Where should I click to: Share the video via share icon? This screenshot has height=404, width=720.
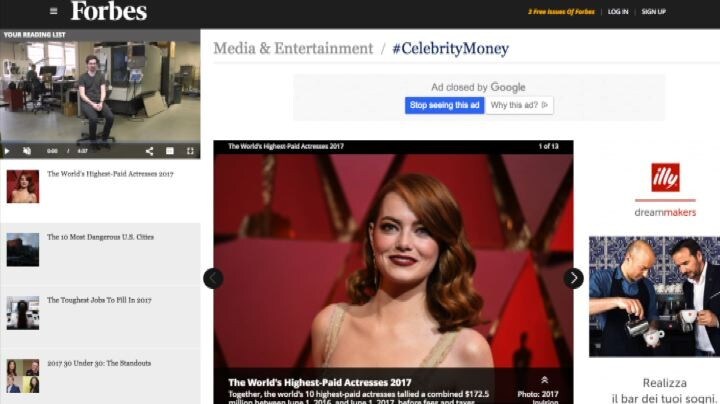click(149, 151)
